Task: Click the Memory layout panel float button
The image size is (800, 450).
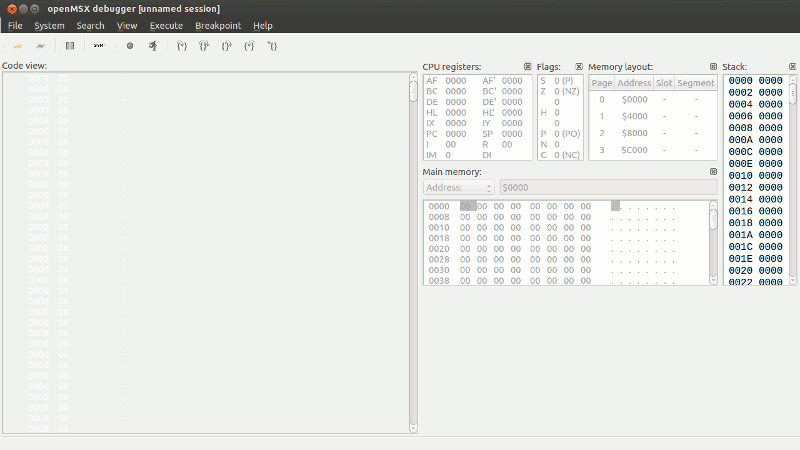Action: (x=713, y=66)
